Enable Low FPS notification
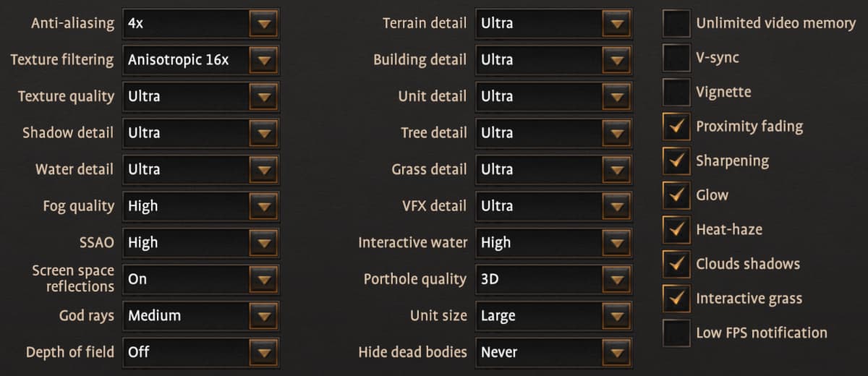The width and height of the screenshot is (868, 376). tap(676, 333)
